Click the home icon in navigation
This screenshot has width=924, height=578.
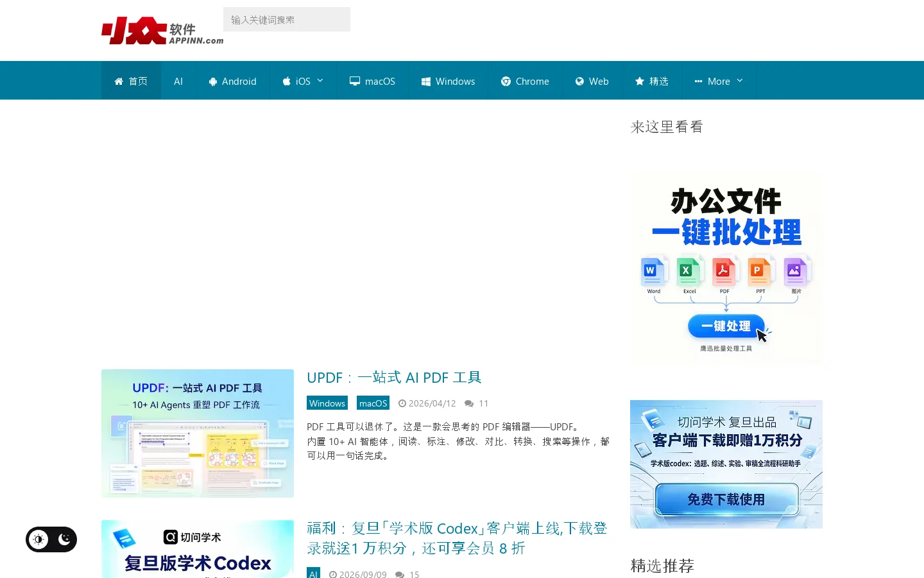(119, 81)
